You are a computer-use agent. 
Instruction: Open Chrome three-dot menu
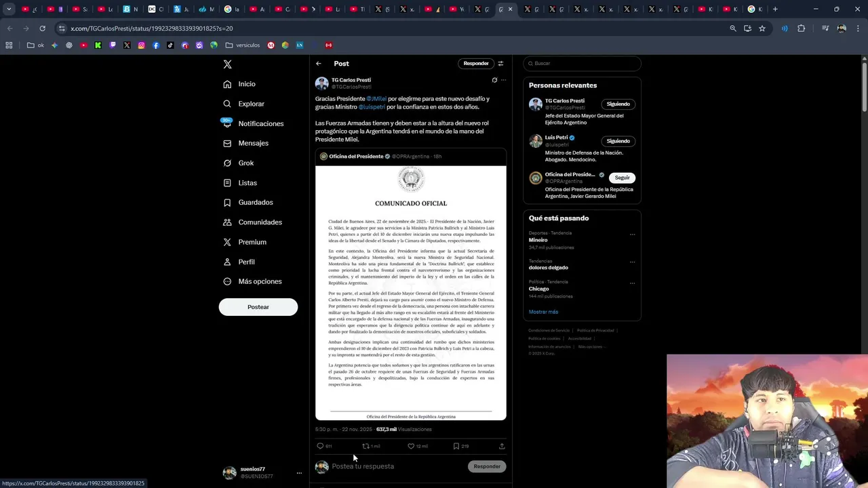(x=858, y=28)
